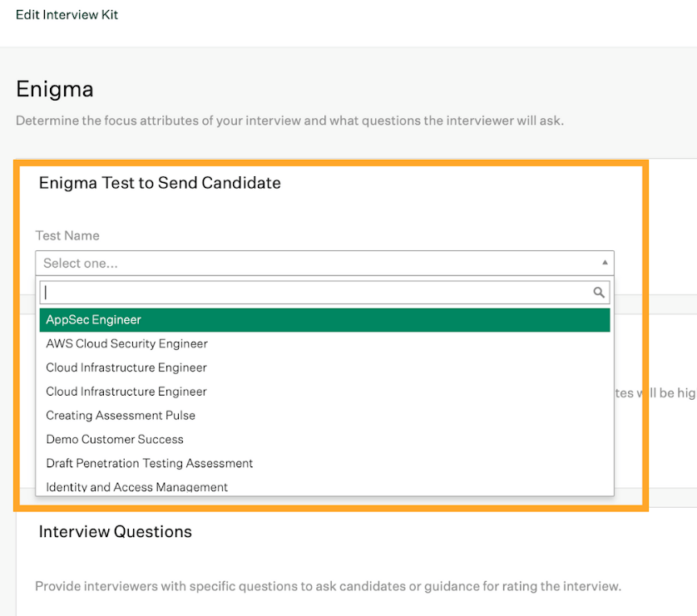Open the Edit Interview Kit link

(x=67, y=14)
